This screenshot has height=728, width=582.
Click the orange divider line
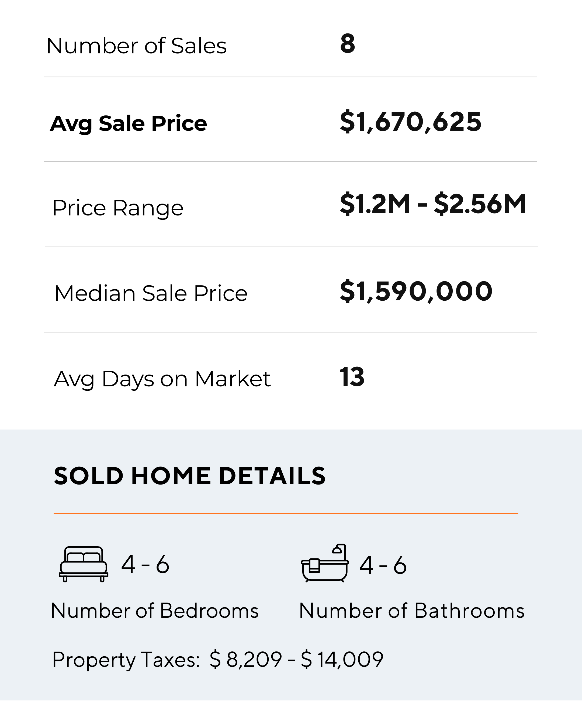click(x=285, y=514)
